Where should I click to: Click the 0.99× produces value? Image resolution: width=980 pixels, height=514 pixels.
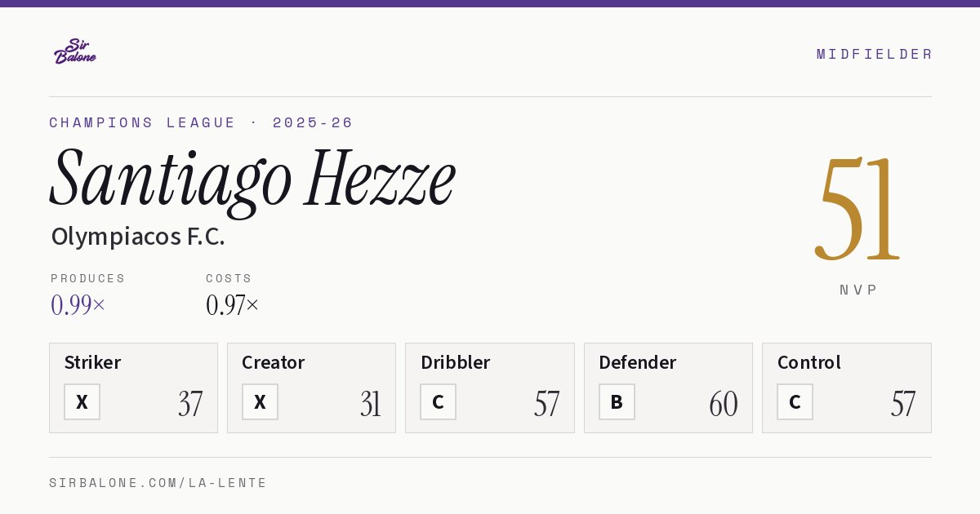pyautogui.click(x=78, y=305)
